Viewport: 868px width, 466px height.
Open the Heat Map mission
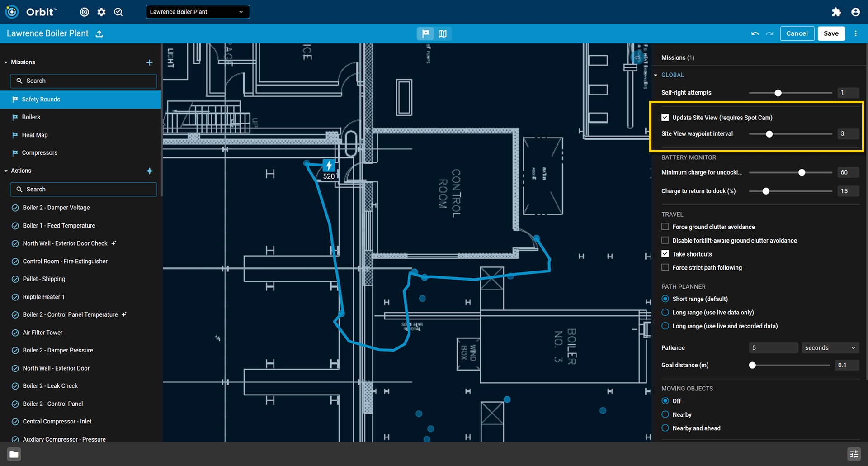(x=80, y=135)
